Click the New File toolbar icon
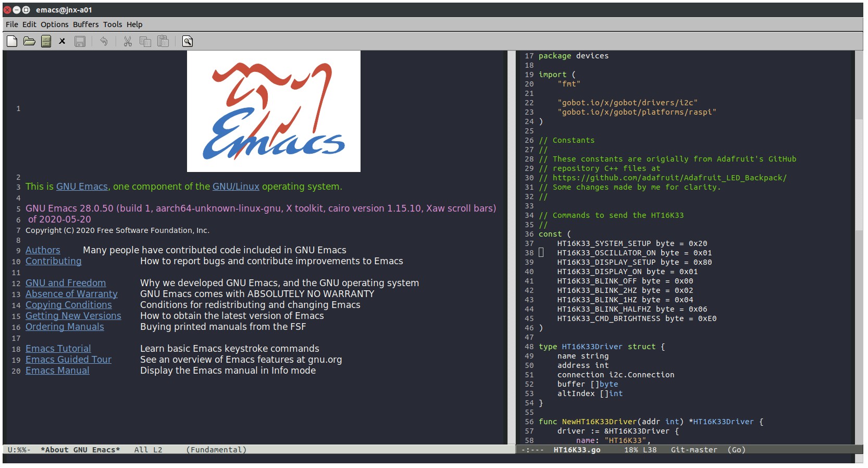Screen dimensions: 868x468 12,41
